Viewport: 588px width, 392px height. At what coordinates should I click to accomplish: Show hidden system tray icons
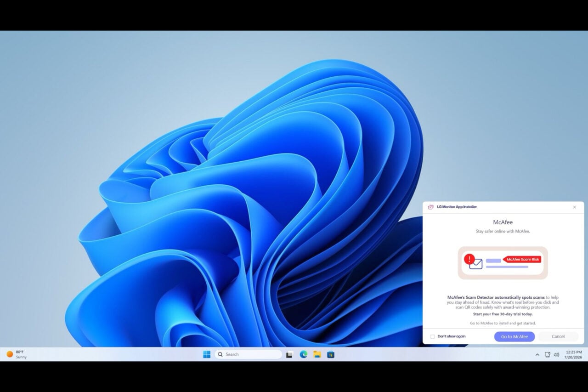pyautogui.click(x=537, y=355)
